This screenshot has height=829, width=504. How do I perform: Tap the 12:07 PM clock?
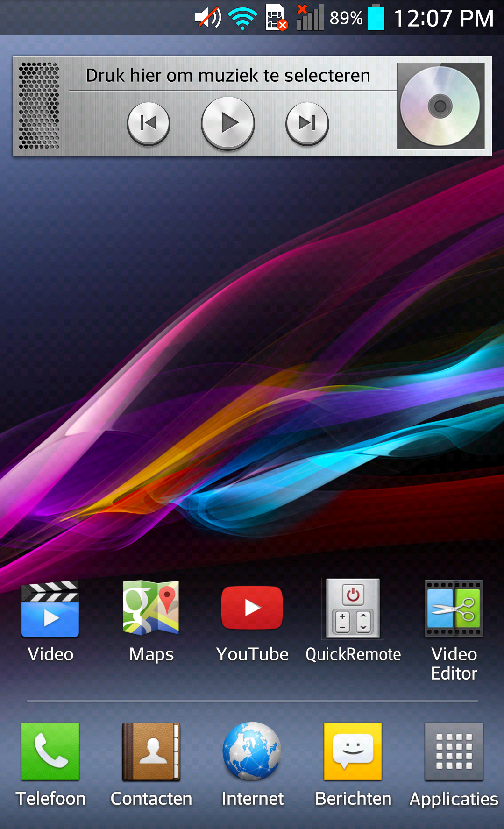[443, 18]
